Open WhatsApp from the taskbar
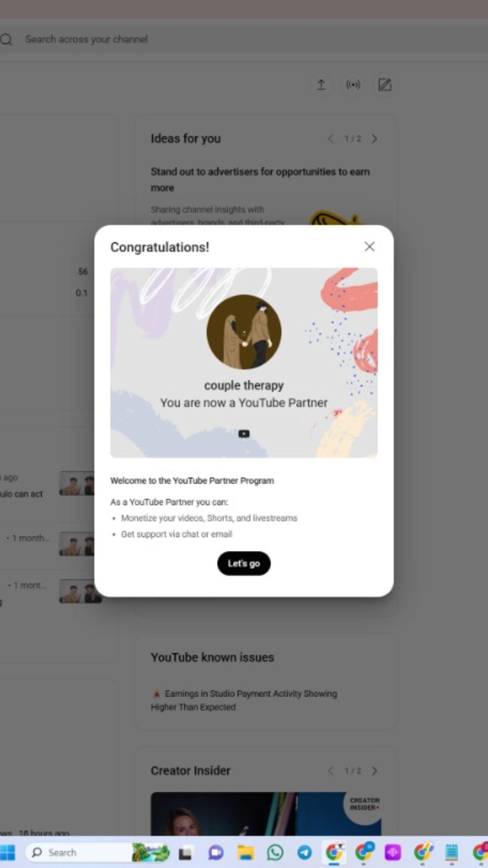The width and height of the screenshot is (488, 868). tap(275, 853)
